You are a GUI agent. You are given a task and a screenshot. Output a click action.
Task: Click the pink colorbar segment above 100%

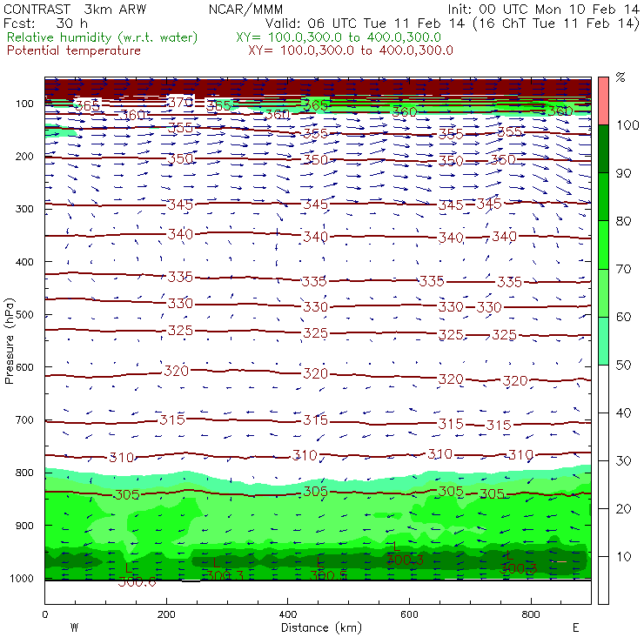point(603,101)
